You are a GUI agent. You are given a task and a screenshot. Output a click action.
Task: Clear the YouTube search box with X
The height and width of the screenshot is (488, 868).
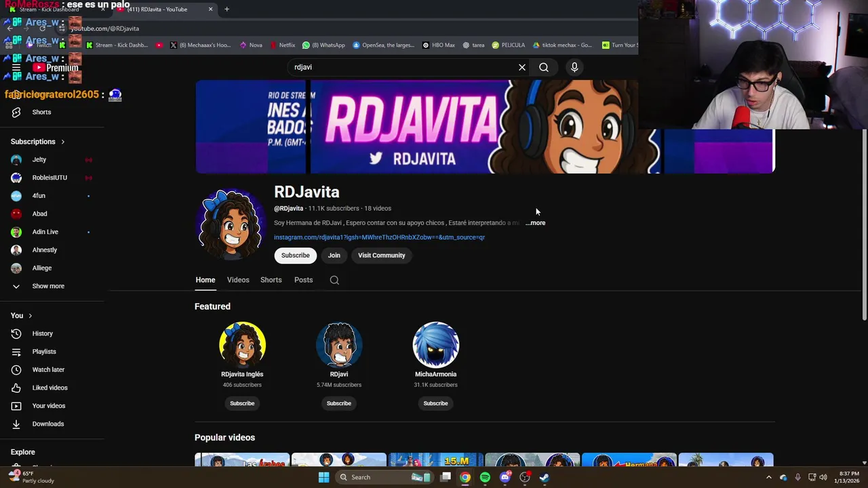point(522,67)
